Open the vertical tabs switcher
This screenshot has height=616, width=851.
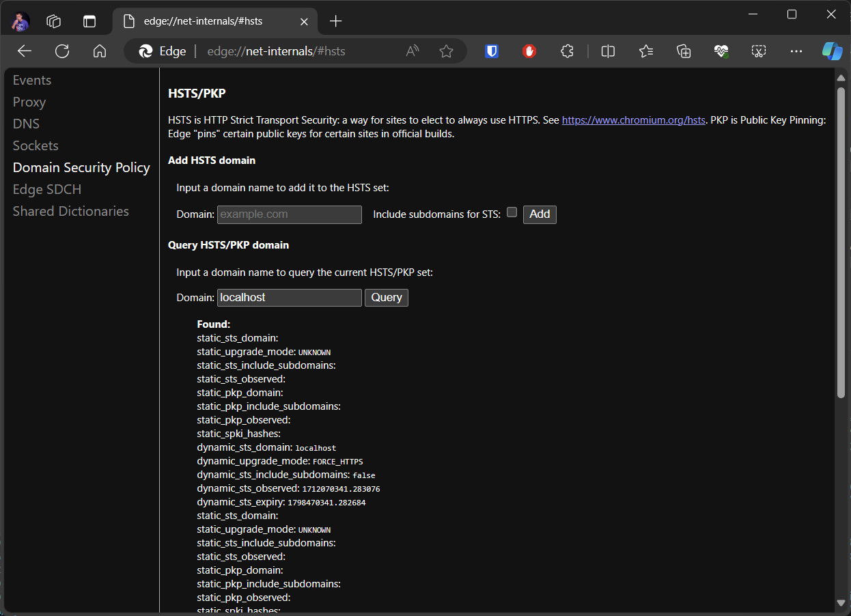tap(89, 21)
